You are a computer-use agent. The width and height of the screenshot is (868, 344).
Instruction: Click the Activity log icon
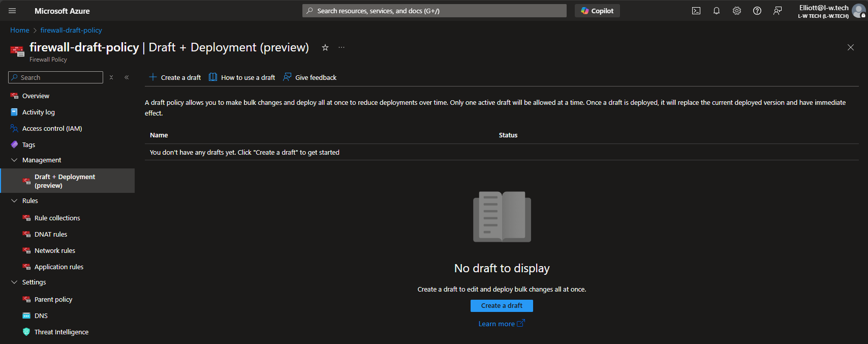coord(14,112)
